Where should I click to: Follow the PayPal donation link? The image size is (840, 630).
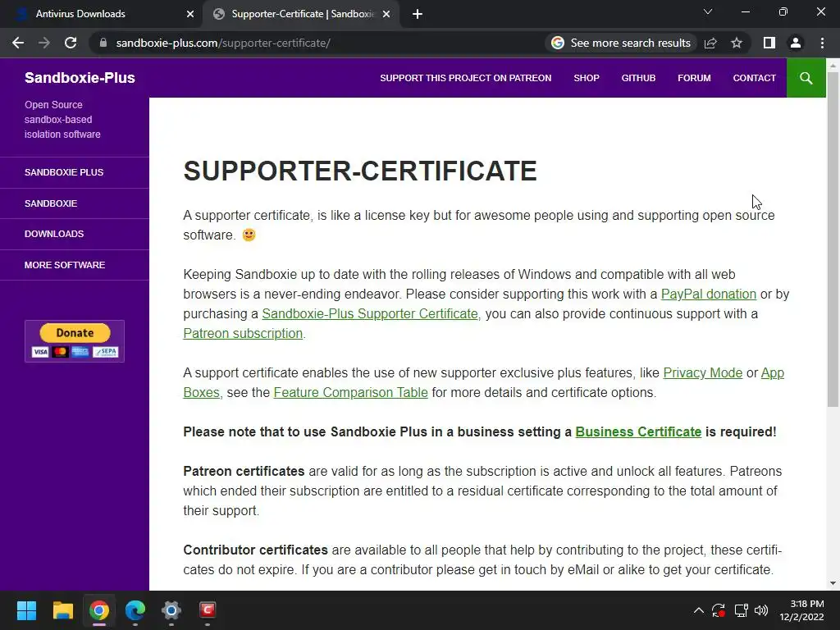click(708, 294)
